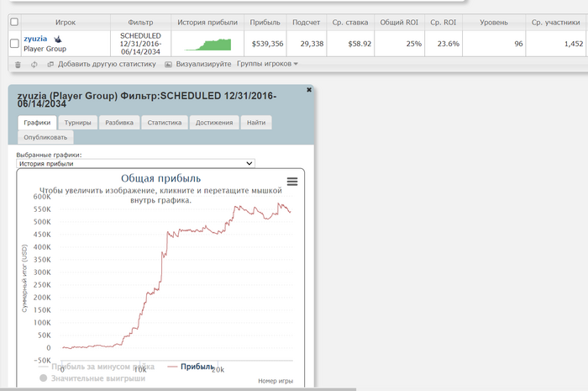
Task: Click the picture icon beside Визуализируйте
Action: 168,65
